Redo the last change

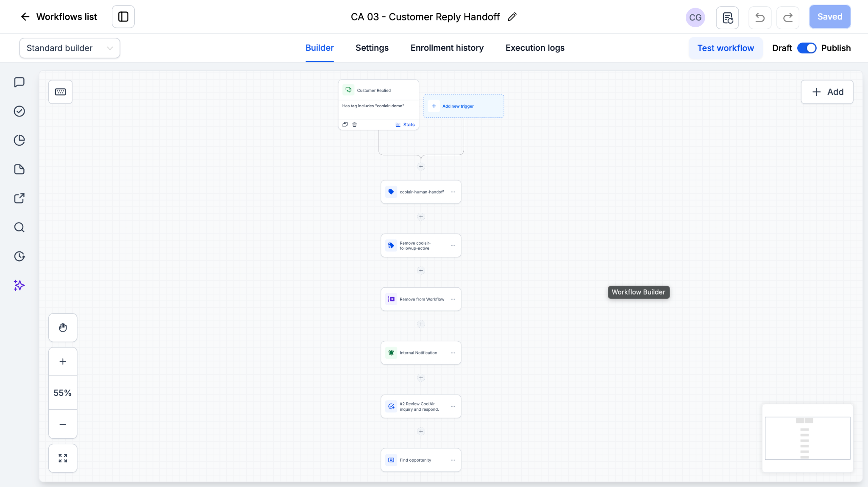tap(788, 17)
